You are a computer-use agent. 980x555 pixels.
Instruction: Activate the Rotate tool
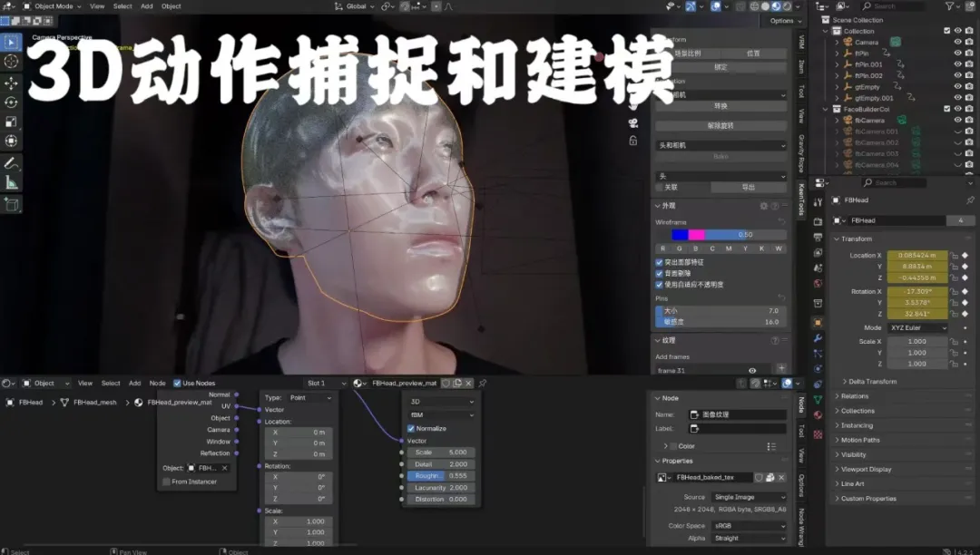11,102
